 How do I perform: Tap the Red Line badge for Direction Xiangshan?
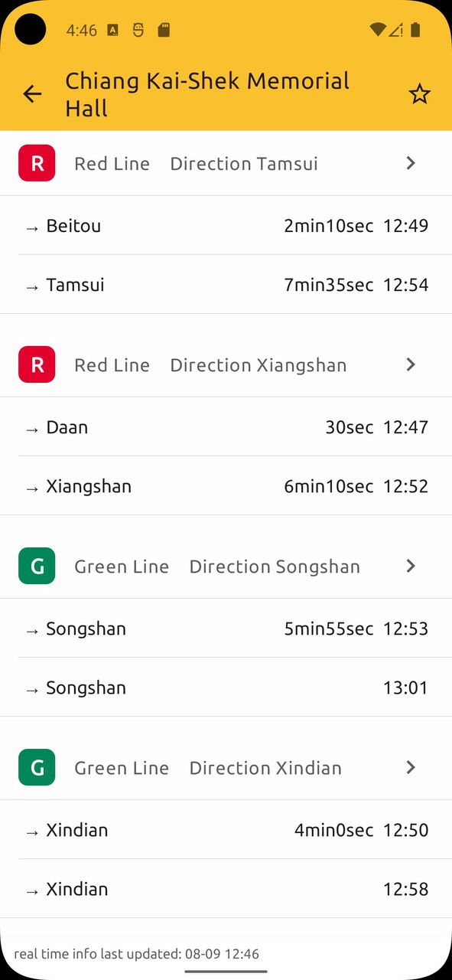36,364
